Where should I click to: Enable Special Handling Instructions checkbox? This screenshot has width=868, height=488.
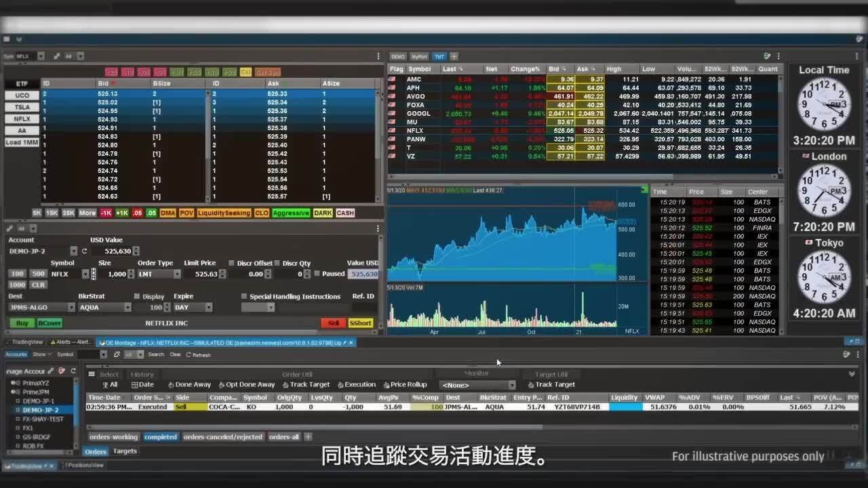pos(244,296)
